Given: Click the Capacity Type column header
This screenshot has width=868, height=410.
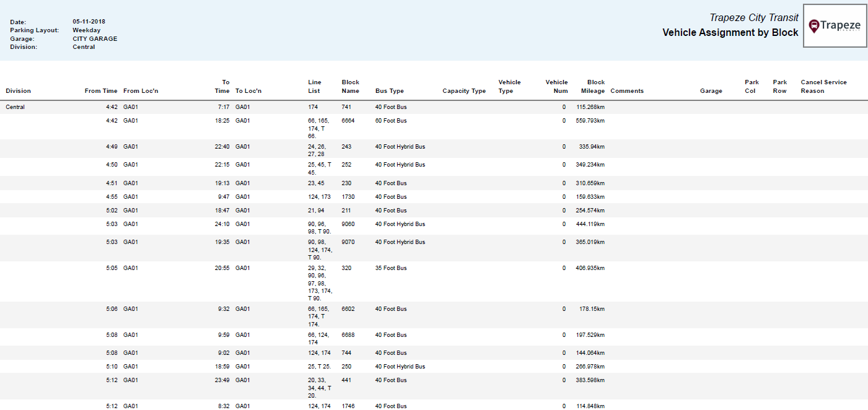Looking at the screenshot, I should click(464, 90).
